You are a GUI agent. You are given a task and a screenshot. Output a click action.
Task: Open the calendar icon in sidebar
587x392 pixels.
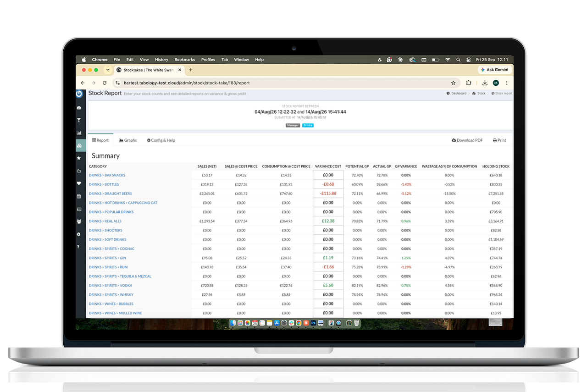pyautogui.click(x=79, y=196)
